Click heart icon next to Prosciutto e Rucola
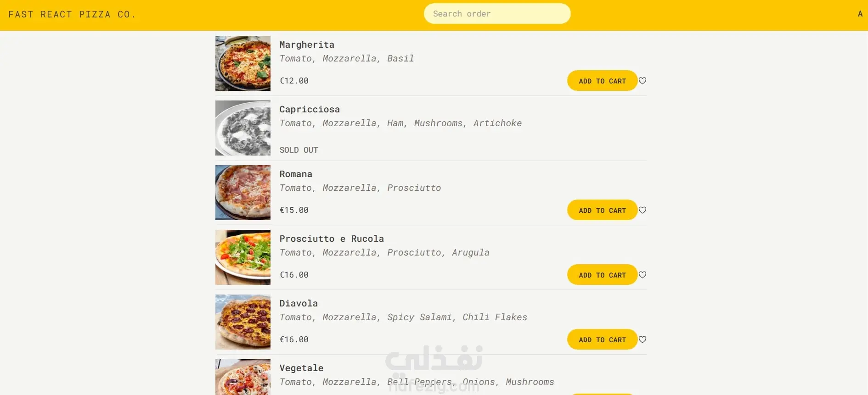 click(643, 275)
